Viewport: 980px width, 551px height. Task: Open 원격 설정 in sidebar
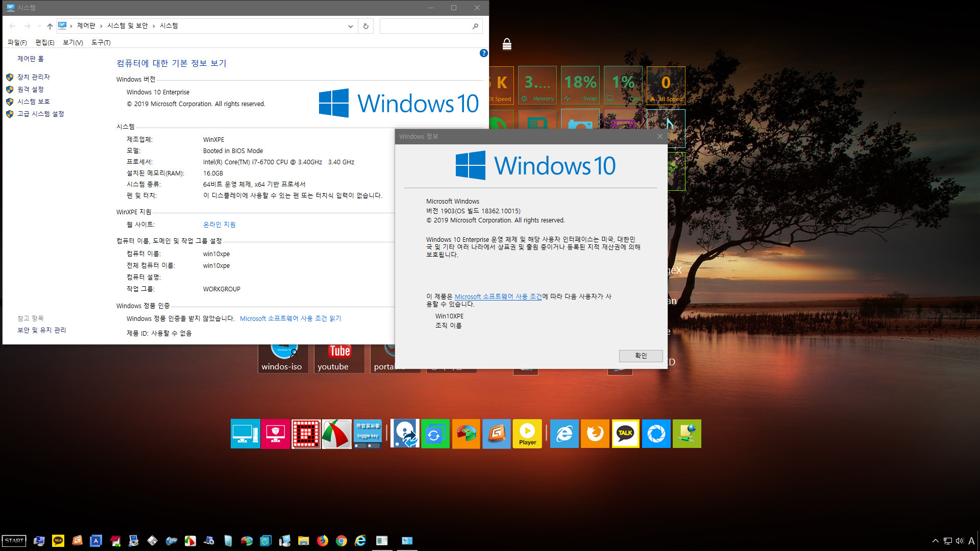[x=31, y=89]
